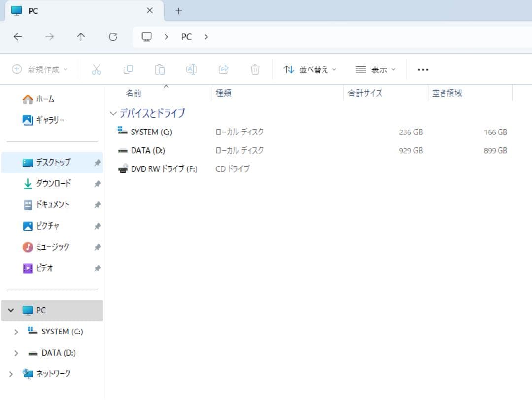The width and height of the screenshot is (532, 400).
Task: Collapse the デバイスとドライブ group
Action: 113,113
